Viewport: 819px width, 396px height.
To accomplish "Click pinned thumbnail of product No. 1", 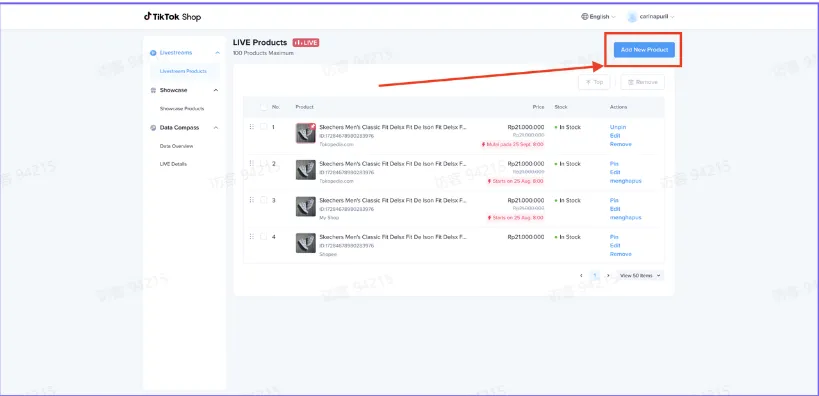I will click(x=306, y=133).
